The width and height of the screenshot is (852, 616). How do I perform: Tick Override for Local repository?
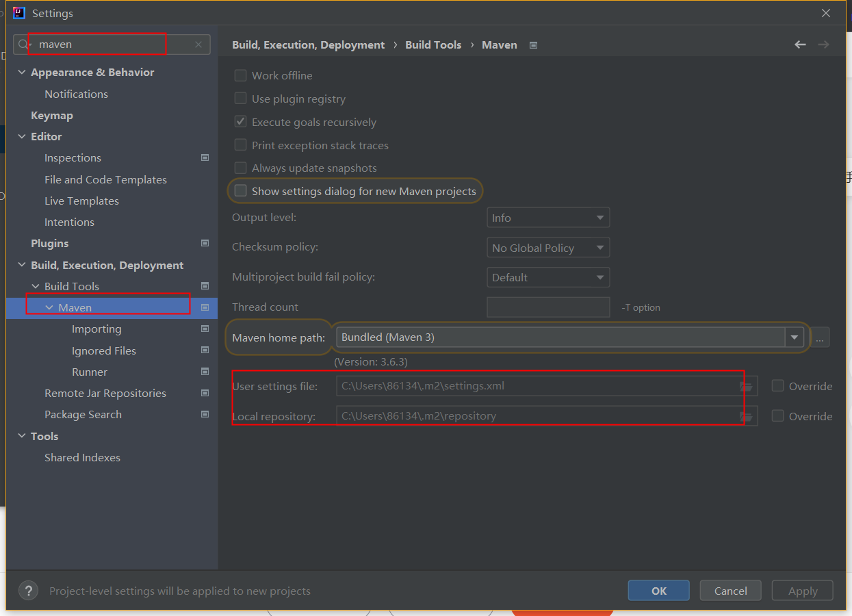click(x=777, y=416)
